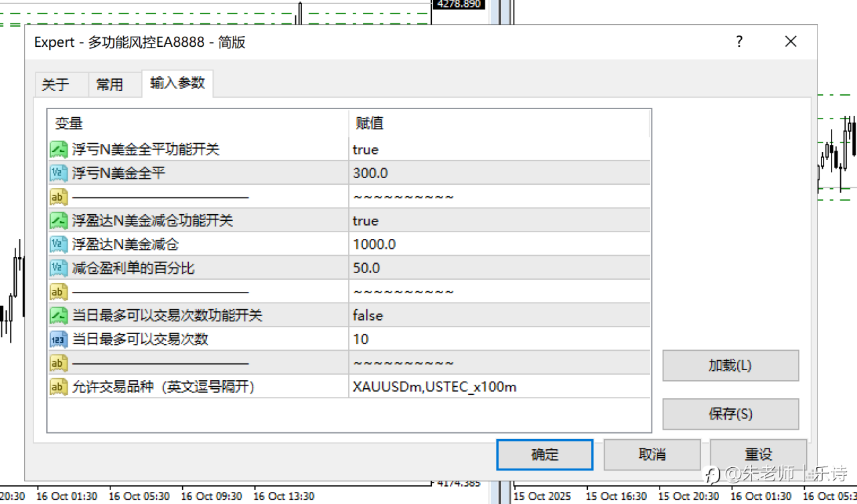
Task: Click the boolean icon beside 浮亏N美金全平功能开关
Action: (59, 149)
